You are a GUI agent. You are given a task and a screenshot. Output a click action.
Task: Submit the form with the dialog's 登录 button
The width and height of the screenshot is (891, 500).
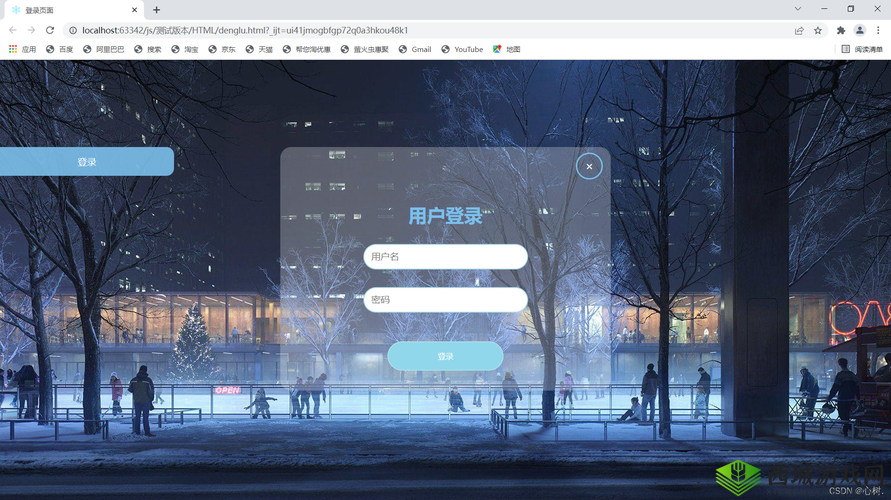click(446, 356)
